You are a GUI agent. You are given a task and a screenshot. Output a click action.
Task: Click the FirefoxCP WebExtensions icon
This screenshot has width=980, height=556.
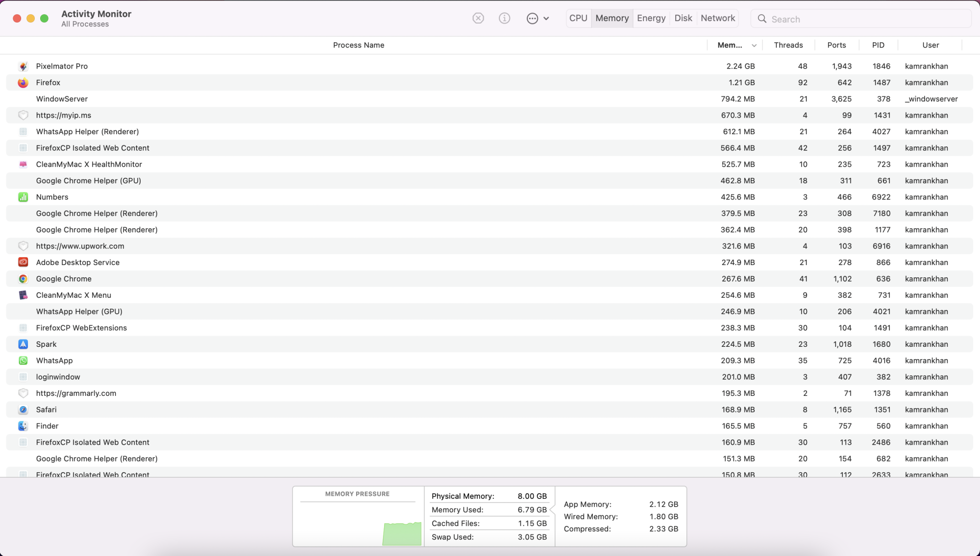23,328
